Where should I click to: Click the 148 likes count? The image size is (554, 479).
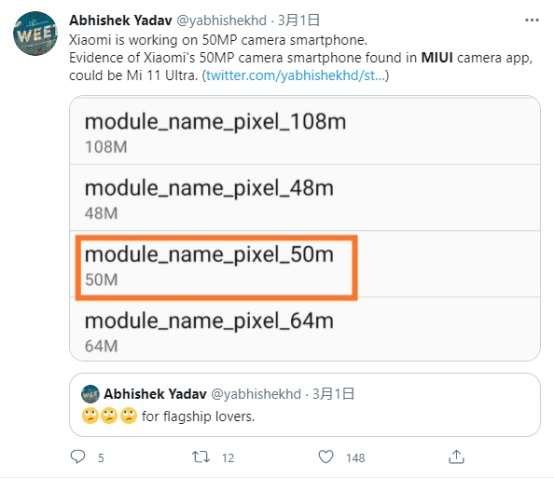355,458
